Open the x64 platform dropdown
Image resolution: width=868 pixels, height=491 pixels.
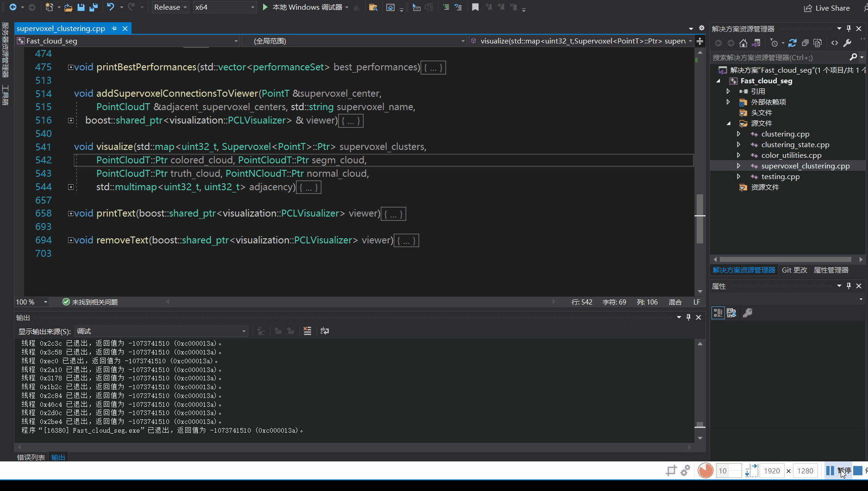(225, 7)
